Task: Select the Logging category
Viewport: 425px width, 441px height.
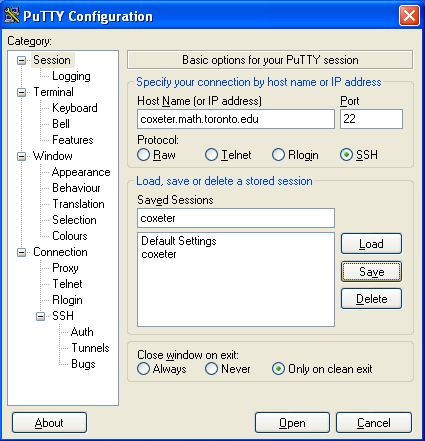Action: (x=71, y=76)
